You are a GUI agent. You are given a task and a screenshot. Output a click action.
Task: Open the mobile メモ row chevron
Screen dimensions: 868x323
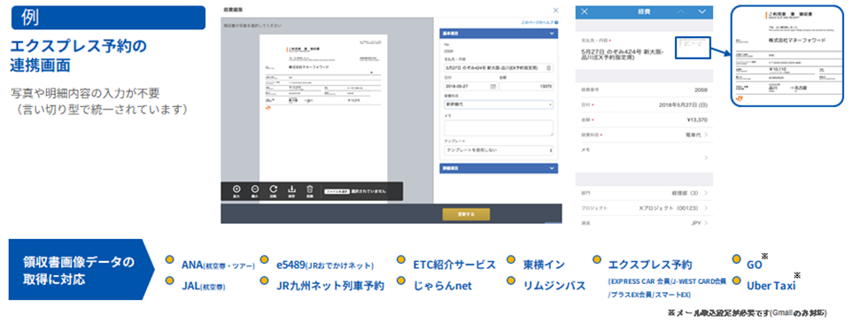706,158
